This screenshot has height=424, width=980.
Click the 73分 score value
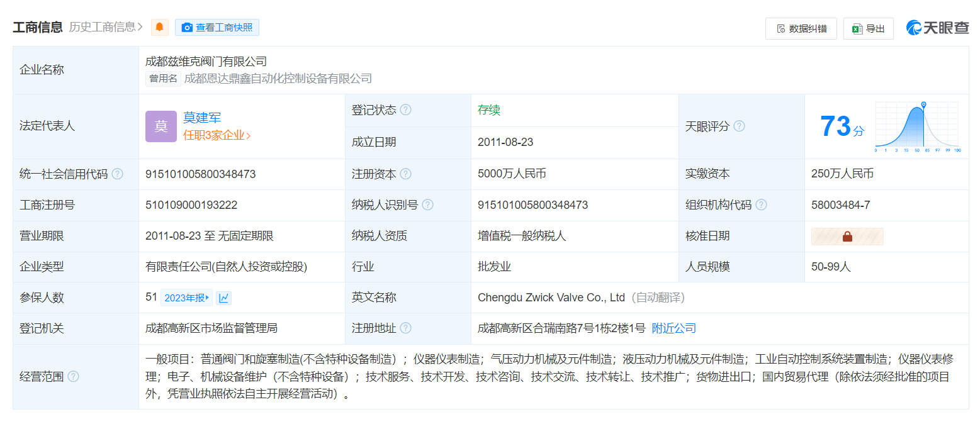(842, 126)
